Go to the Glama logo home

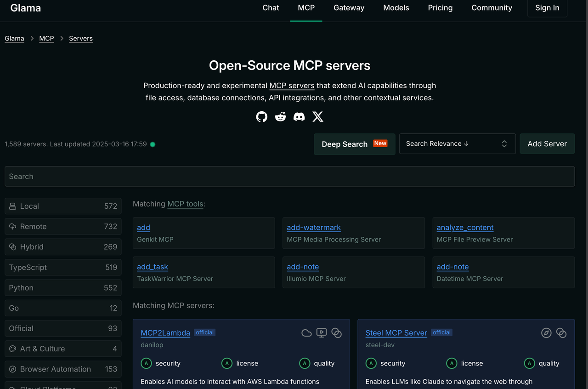pos(26,8)
